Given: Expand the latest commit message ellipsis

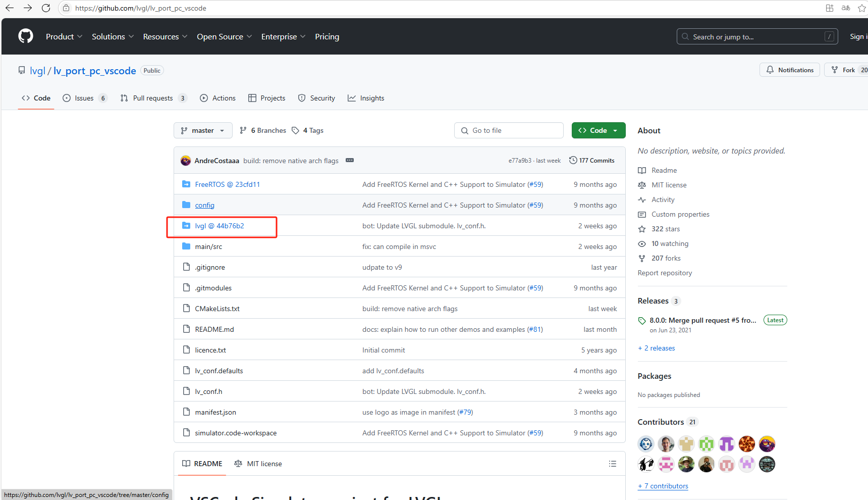Looking at the screenshot, I should click(x=350, y=160).
